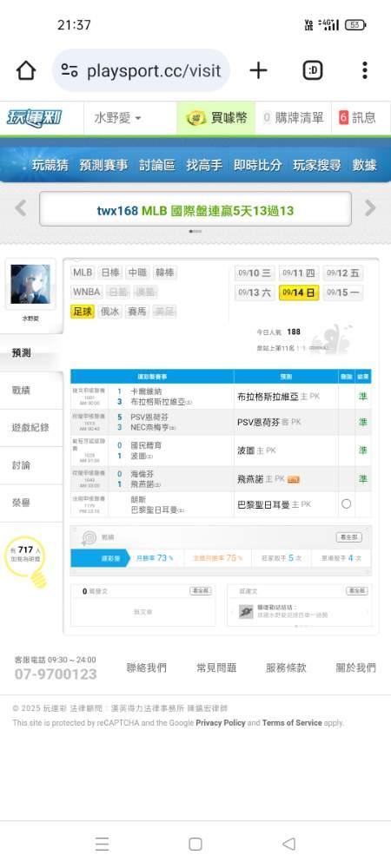The height and width of the screenshot is (868, 391).
Task: Click the 水野愛 avatar thumbnail
Action: (x=30, y=284)
